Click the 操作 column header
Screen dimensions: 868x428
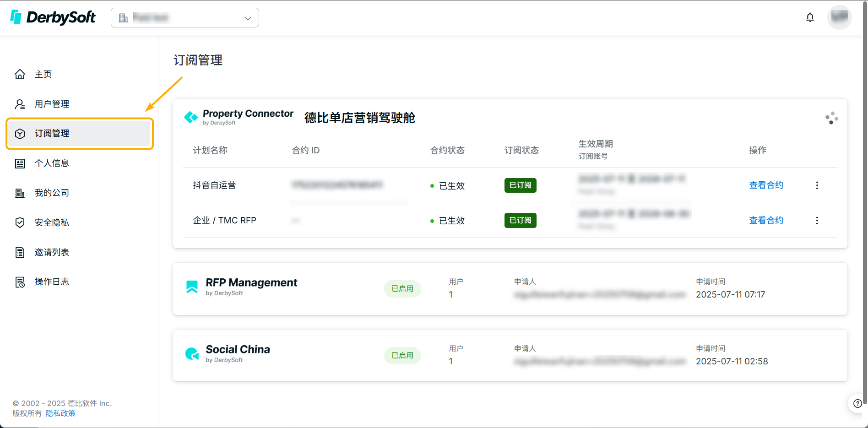click(758, 150)
